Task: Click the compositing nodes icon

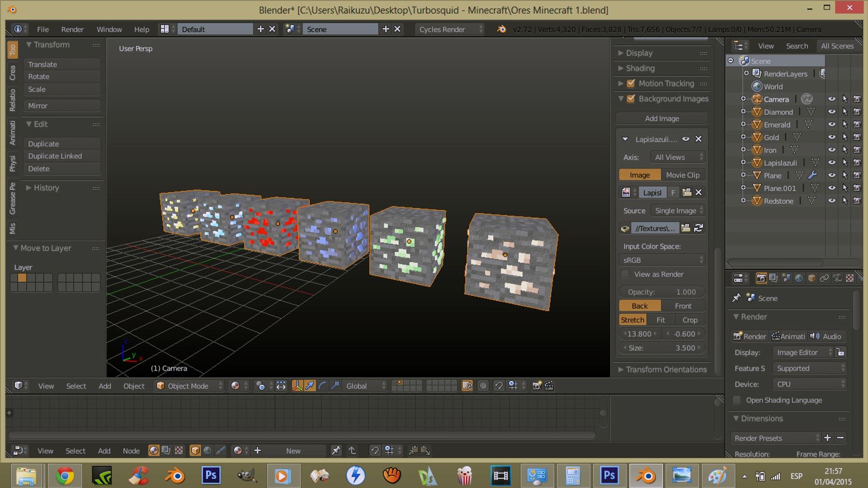Action: (166, 450)
